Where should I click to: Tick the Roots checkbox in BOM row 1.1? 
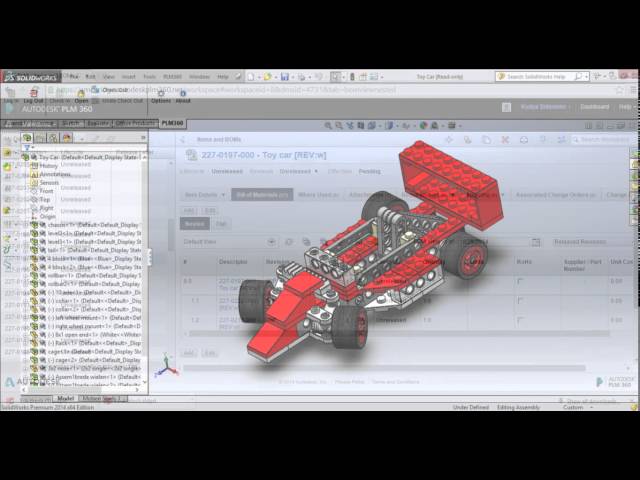(520, 300)
